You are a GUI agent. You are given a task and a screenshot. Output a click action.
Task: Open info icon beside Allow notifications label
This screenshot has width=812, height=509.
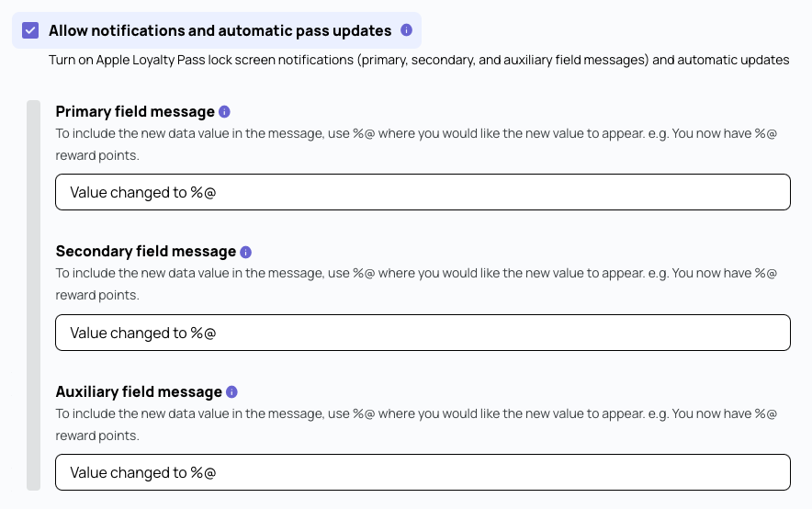(407, 30)
